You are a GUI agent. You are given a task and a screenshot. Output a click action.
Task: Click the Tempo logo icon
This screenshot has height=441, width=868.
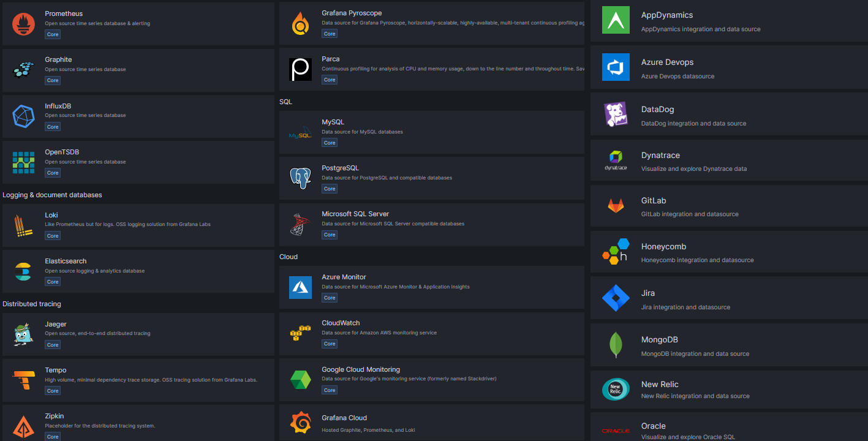point(23,380)
